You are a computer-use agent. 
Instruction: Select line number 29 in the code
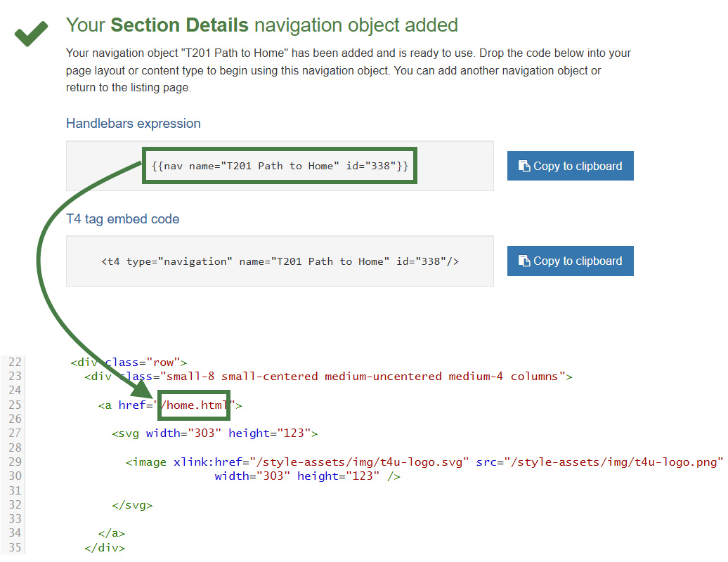coord(14,462)
